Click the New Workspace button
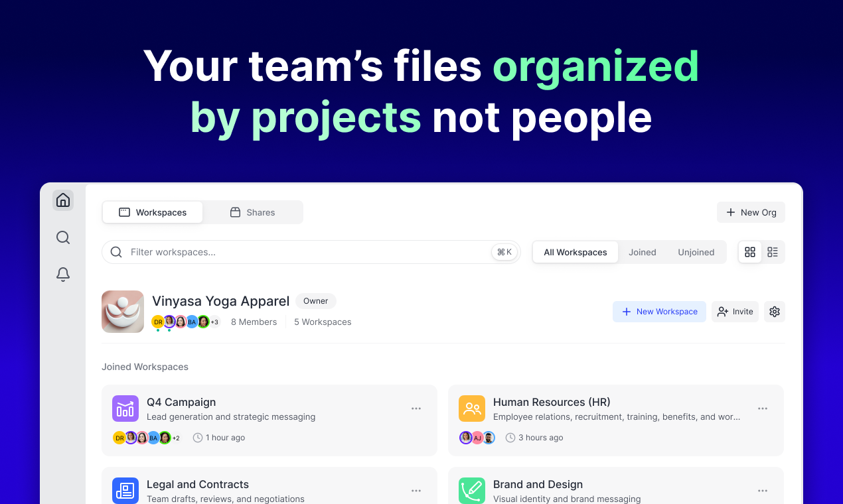Image resolution: width=843 pixels, height=504 pixels. pyautogui.click(x=659, y=312)
